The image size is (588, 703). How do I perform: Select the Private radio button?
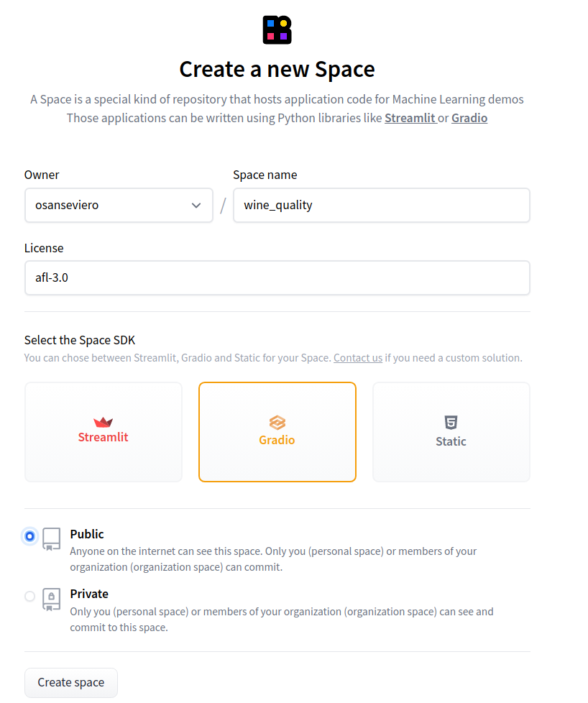point(29,596)
